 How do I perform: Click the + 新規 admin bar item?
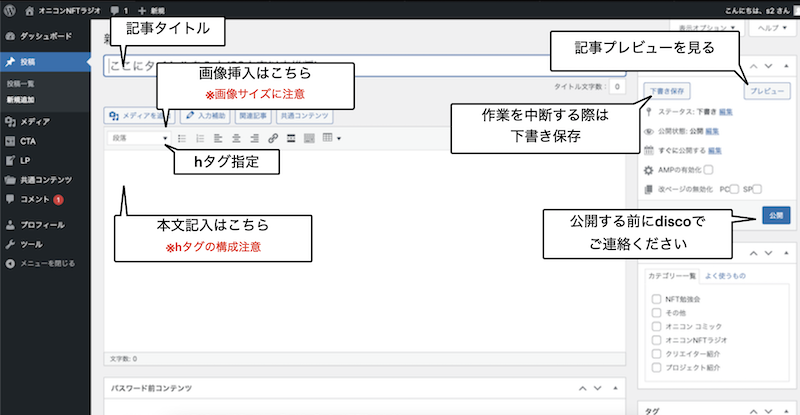coord(151,10)
